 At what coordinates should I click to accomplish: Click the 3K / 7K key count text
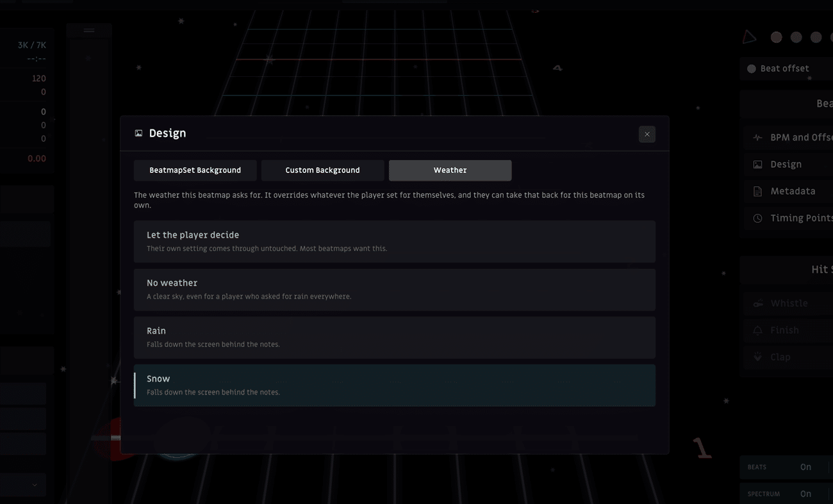click(x=32, y=45)
